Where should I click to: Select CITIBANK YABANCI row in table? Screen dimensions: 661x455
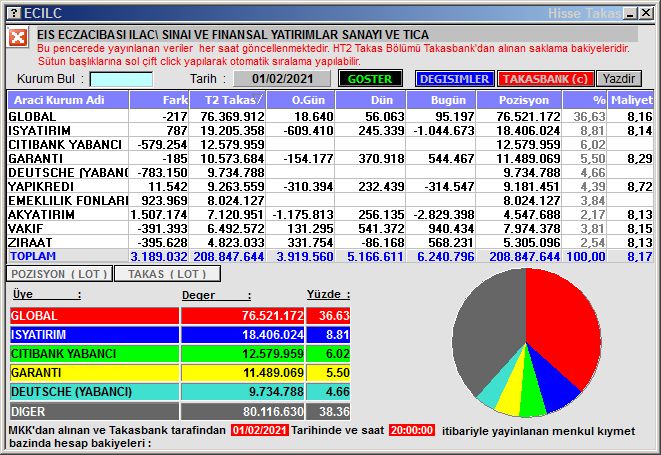coord(330,145)
